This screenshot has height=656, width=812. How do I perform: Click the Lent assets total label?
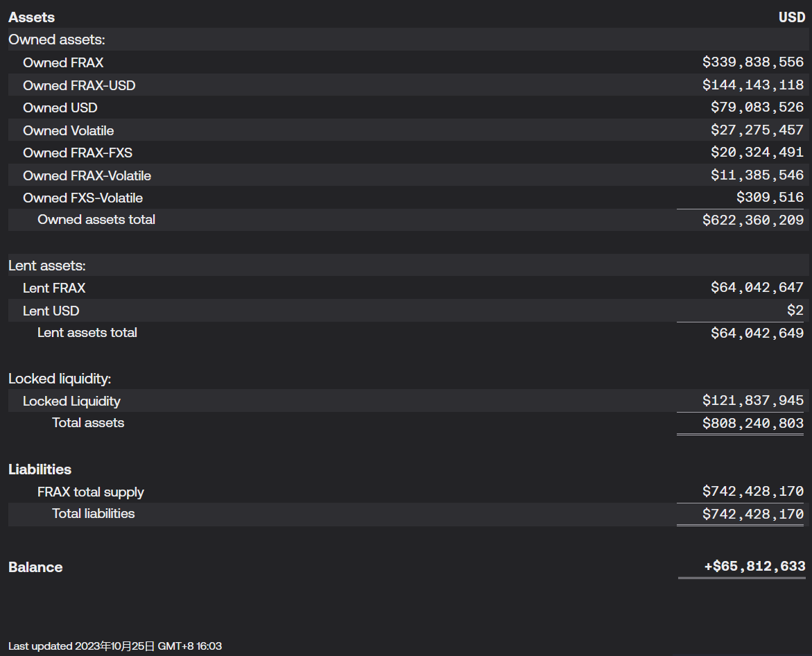click(87, 333)
